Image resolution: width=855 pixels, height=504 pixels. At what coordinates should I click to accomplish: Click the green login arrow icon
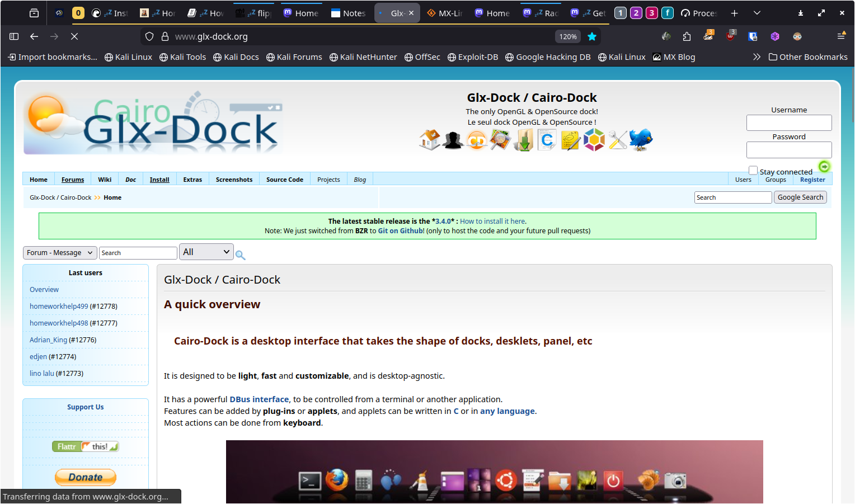tap(824, 166)
